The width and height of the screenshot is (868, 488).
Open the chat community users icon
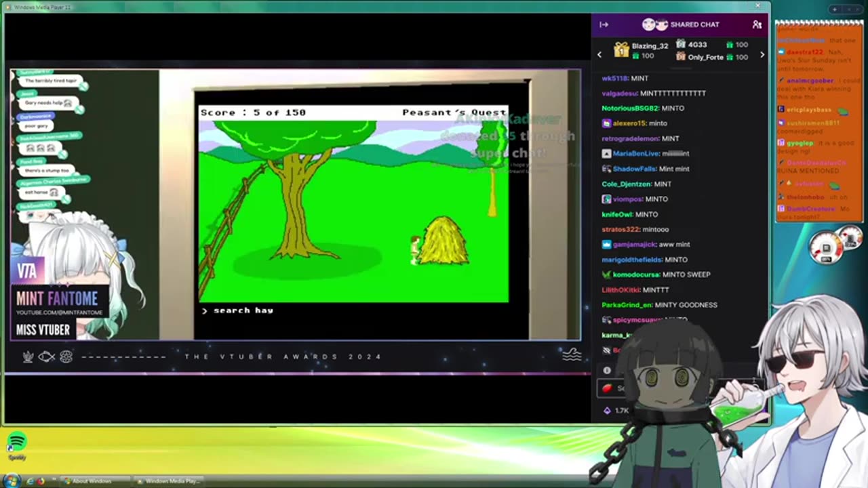tap(757, 24)
